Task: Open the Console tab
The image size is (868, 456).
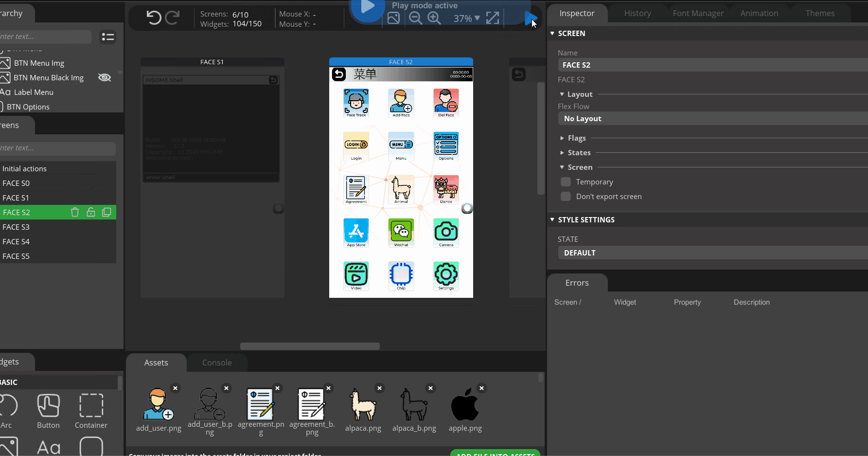Action: point(217,363)
